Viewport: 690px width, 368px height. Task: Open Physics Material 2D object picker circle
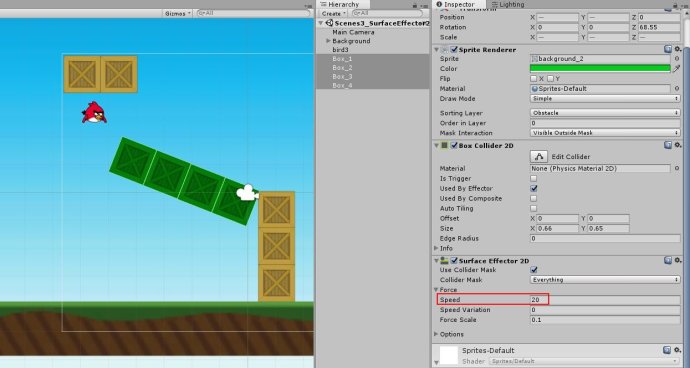677,168
